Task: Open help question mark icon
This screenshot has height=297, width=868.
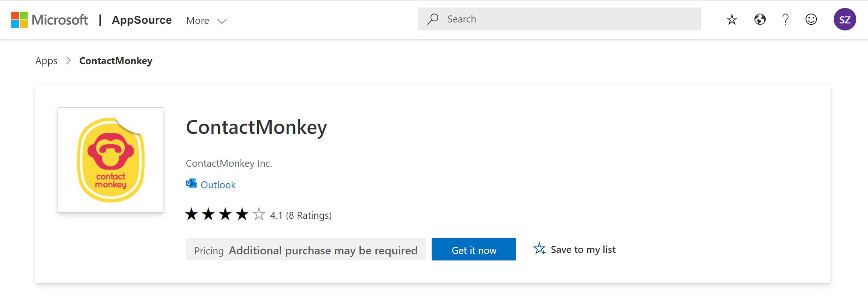Action: click(785, 19)
